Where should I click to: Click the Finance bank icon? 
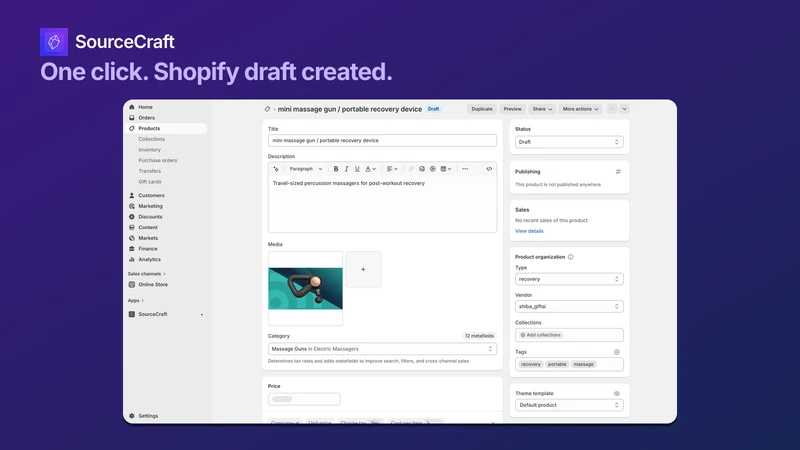click(x=132, y=249)
